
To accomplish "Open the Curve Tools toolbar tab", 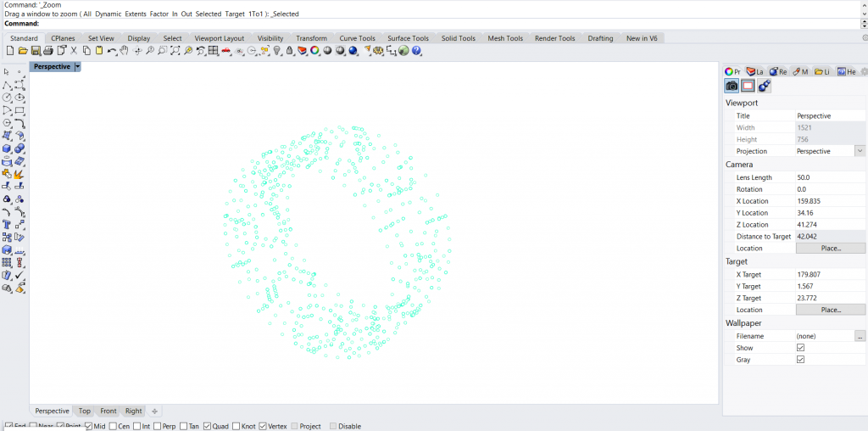I will click(x=357, y=38).
